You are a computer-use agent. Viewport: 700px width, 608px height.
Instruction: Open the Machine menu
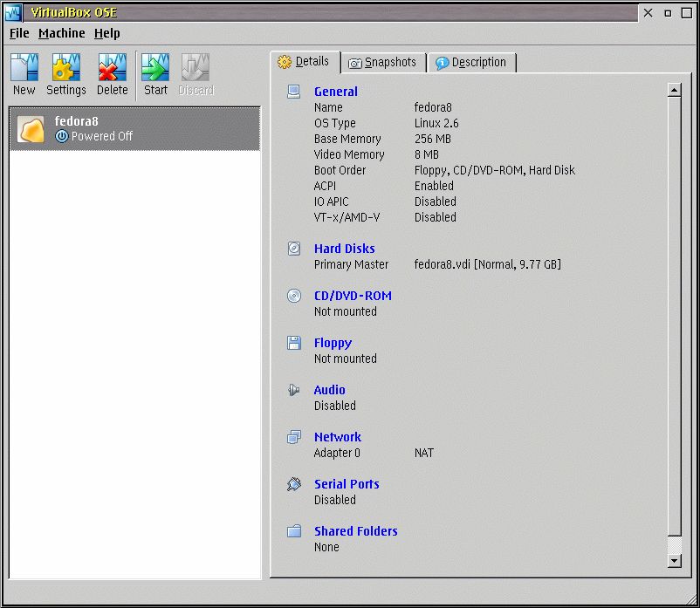pyautogui.click(x=62, y=33)
